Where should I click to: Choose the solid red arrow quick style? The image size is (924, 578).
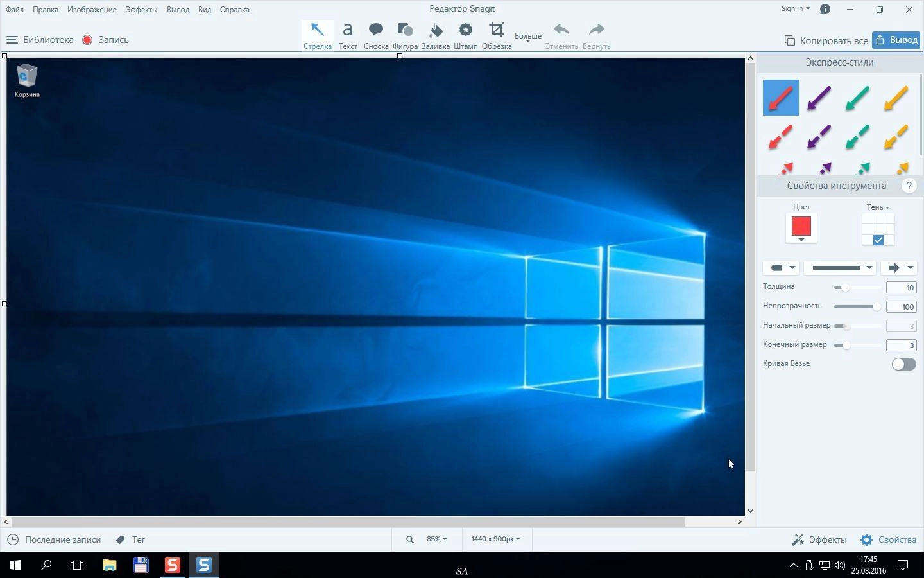click(x=781, y=98)
